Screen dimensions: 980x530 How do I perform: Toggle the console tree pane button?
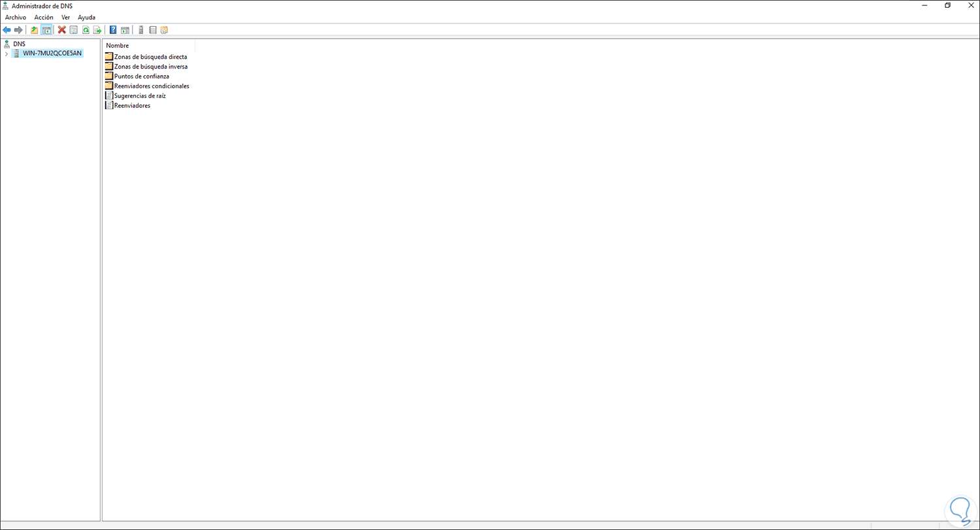click(x=46, y=30)
